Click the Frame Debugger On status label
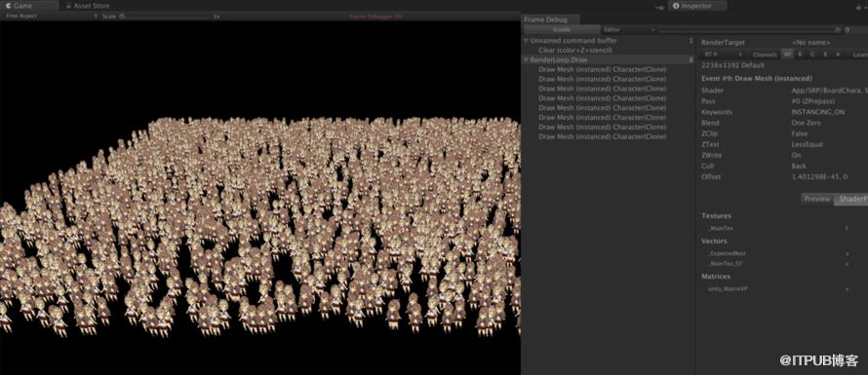The image size is (868, 375). tap(375, 17)
